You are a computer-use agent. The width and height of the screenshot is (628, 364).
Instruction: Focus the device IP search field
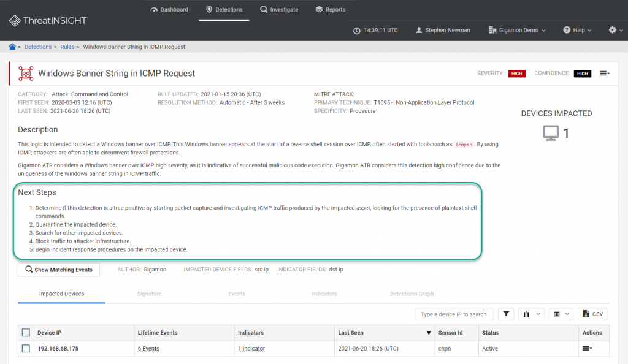click(x=454, y=314)
